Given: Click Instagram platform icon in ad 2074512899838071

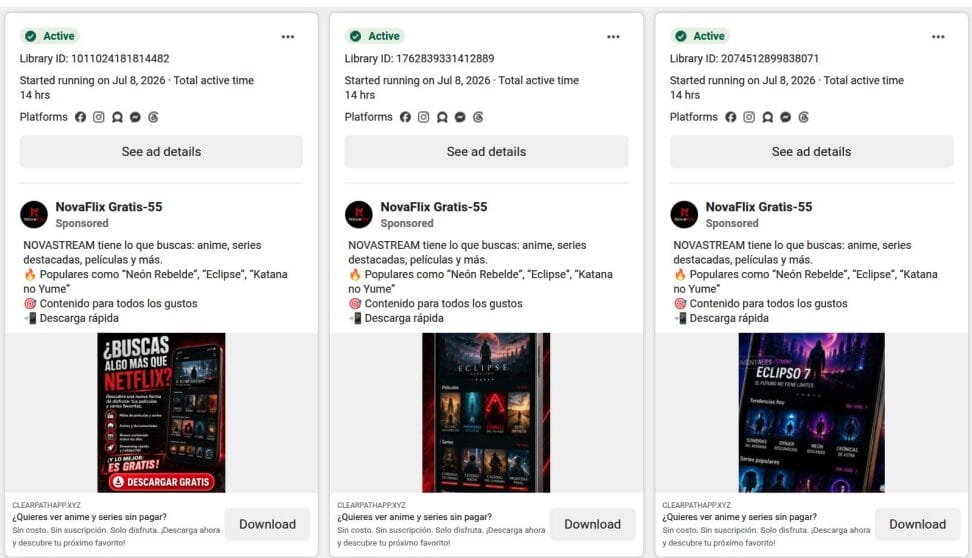Looking at the screenshot, I should (749, 117).
